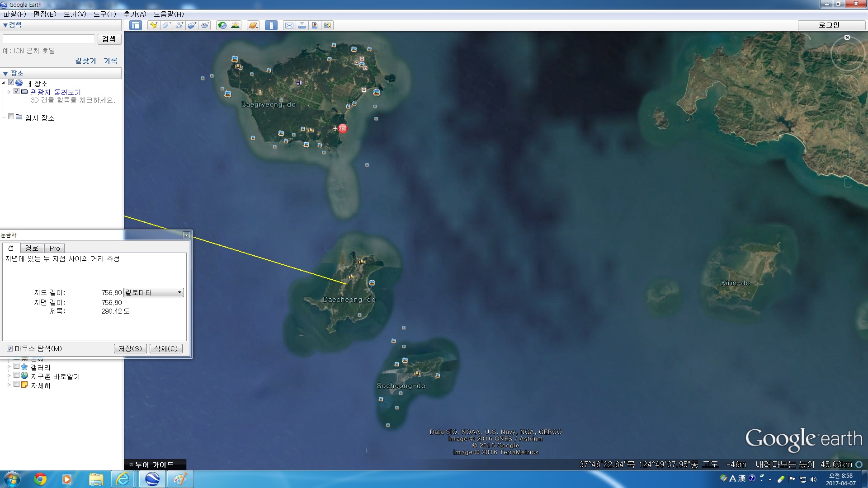Switch to the Pro tab in ruler
The height and width of the screenshot is (488, 868).
(55, 248)
